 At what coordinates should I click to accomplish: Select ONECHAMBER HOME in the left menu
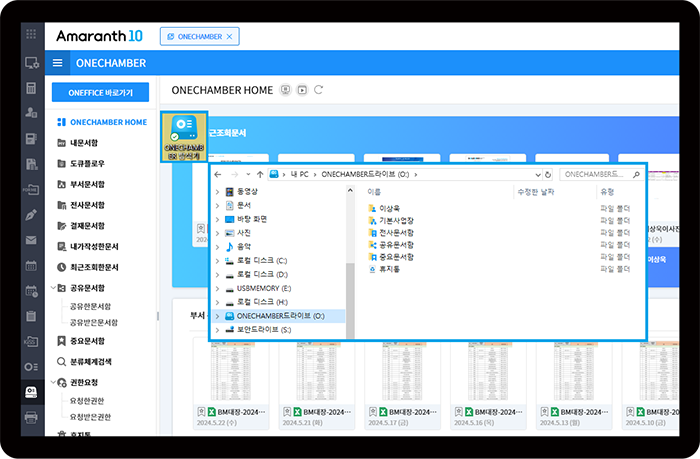tap(102, 122)
